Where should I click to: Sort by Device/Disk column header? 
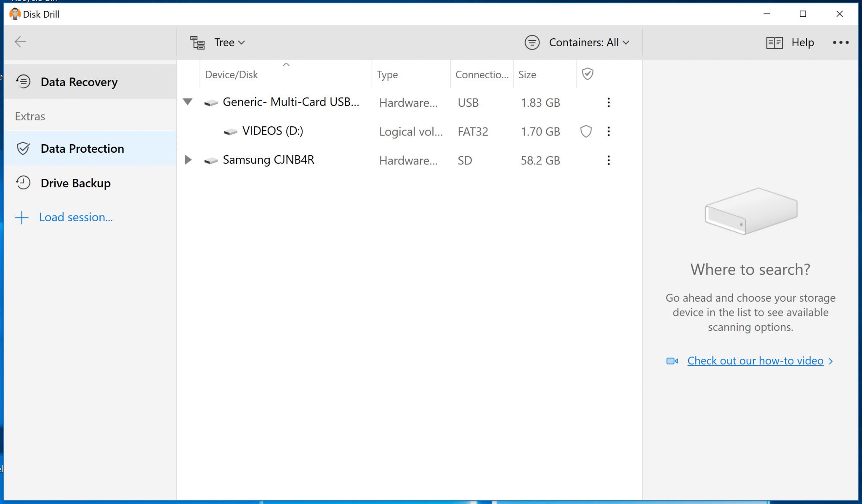(x=286, y=74)
